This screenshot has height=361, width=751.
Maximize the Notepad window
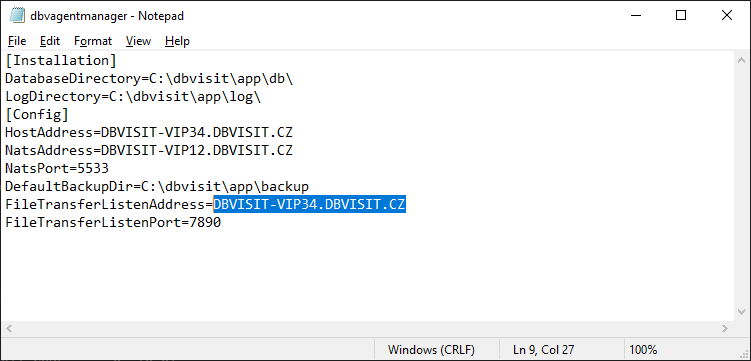click(x=681, y=15)
